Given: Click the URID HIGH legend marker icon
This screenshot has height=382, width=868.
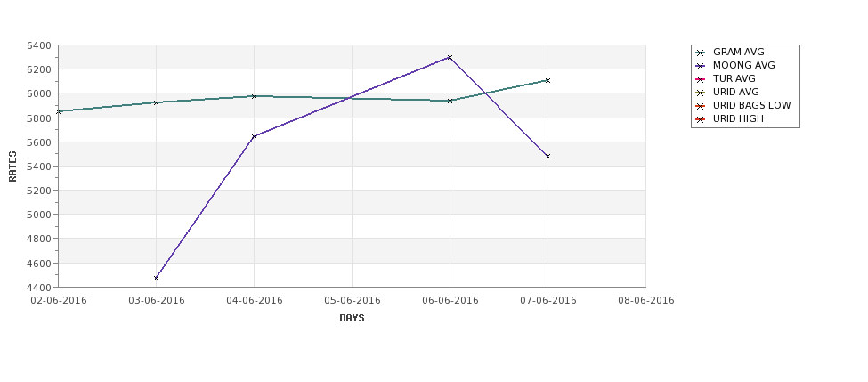Looking at the screenshot, I should pyautogui.click(x=701, y=119).
